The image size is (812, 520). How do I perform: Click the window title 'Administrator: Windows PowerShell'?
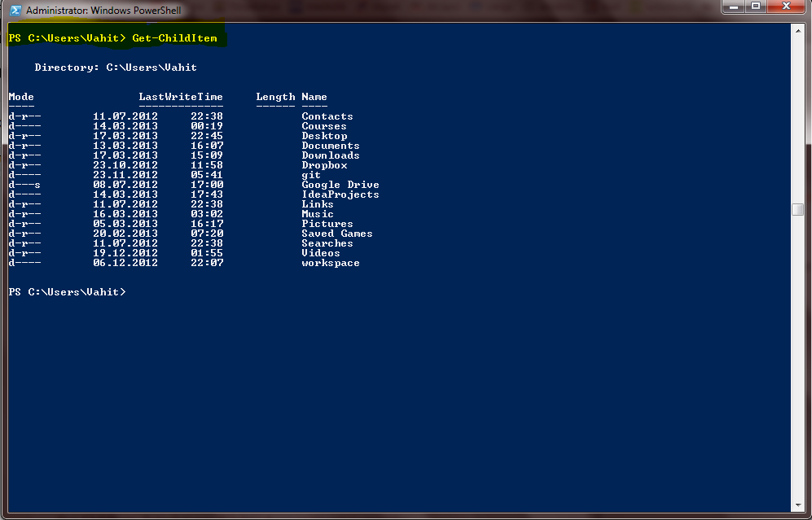tap(103, 11)
